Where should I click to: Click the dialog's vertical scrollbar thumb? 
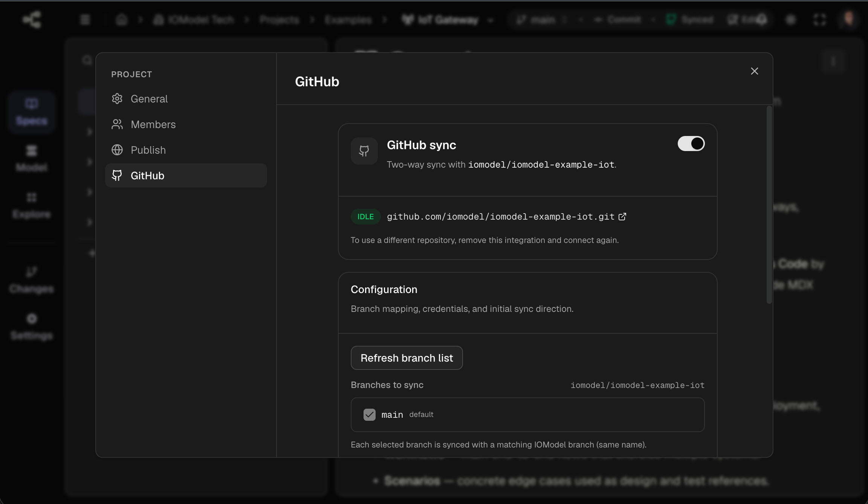[769, 205]
